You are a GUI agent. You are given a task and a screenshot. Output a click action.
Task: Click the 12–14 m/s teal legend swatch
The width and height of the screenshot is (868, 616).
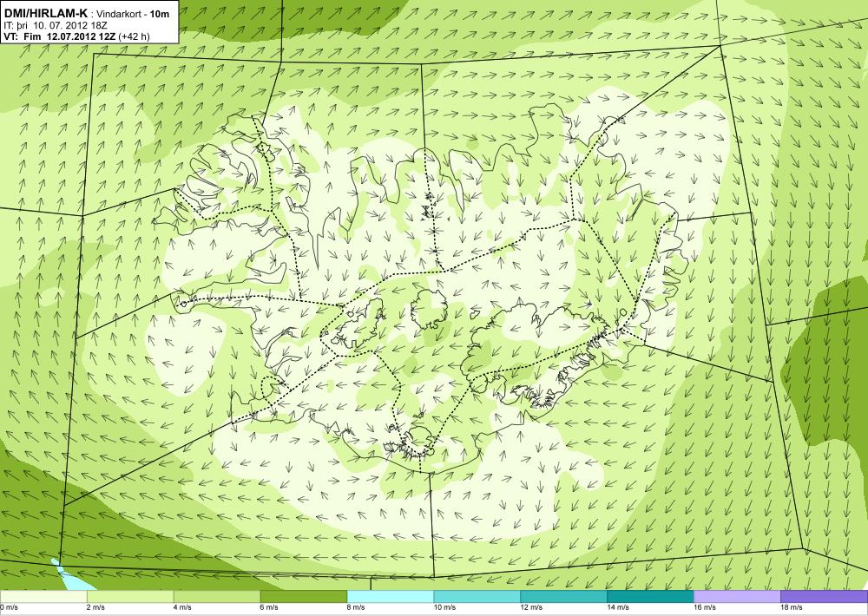point(563,597)
